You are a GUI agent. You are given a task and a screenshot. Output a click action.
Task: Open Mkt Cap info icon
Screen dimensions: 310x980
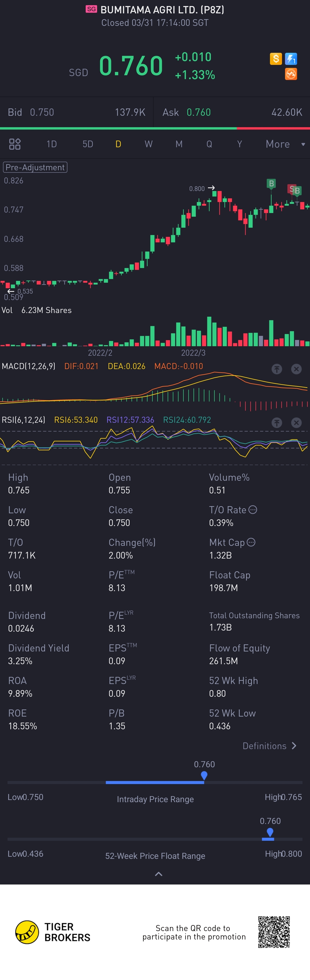tap(251, 543)
